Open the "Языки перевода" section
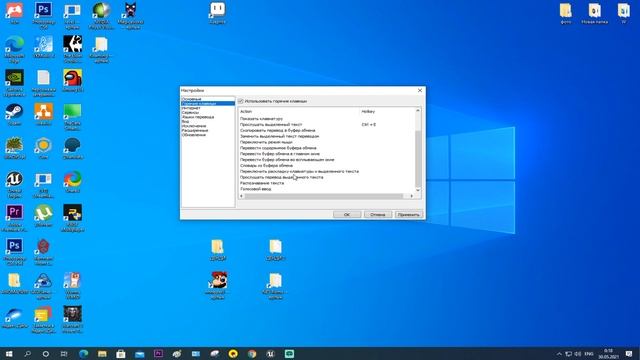This screenshot has height=360, width=640. pos(198,117)
